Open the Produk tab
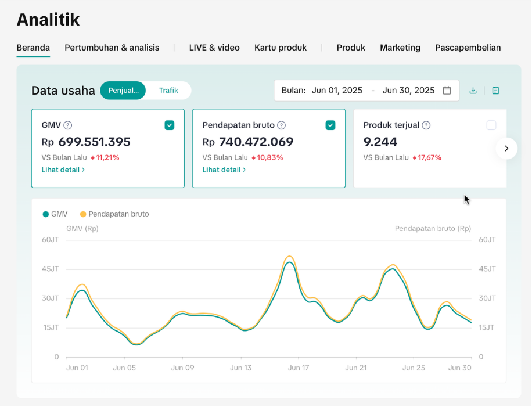This screenshot has height=407, width=532. click(351, 48)
